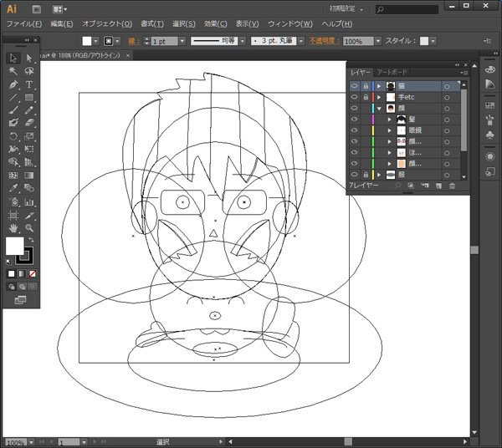Create a new layer in Layers panel
The width and height of the screenshot is (502, 448).
click(x=438, y=186)
